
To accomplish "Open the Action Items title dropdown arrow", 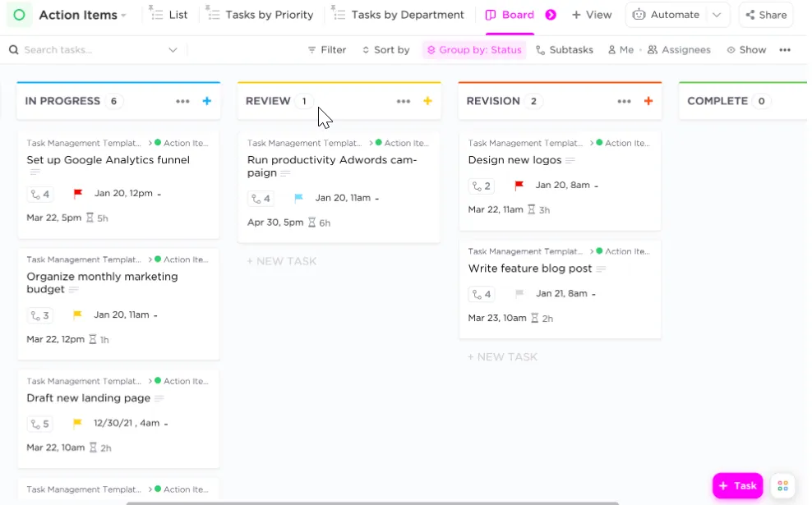I will tap(124, 16).
